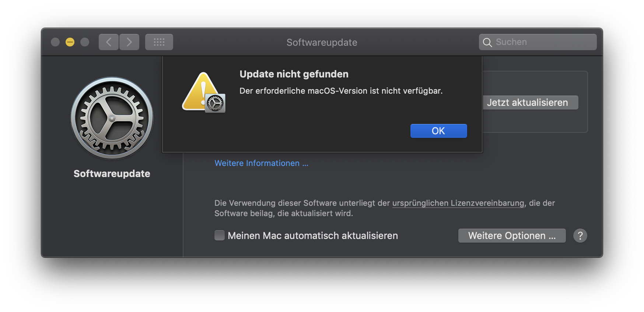Screen dimensions: 644x312
Task: Go back with the left chevron button
Action: [x=109, y=42]
